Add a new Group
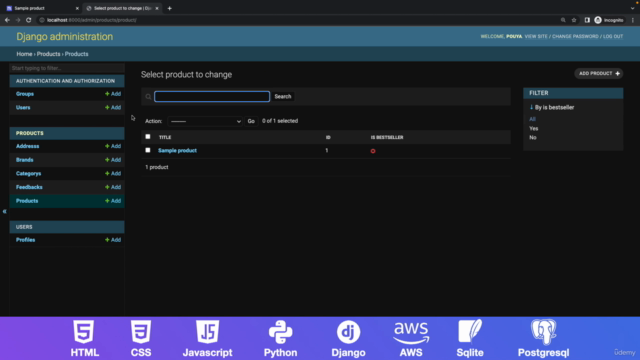640x360 pixels. coord(113,94)
